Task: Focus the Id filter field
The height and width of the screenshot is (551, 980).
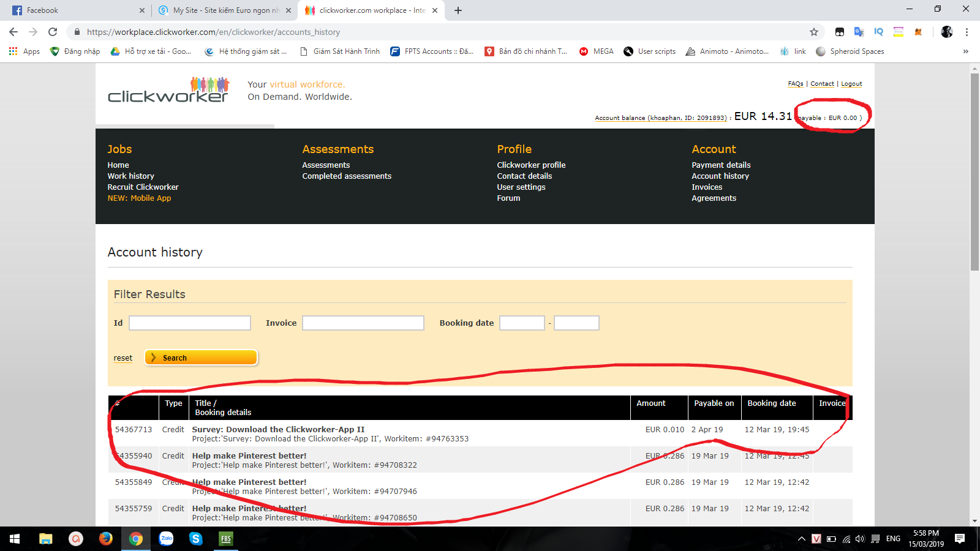Action: click(x=190, y=323)
